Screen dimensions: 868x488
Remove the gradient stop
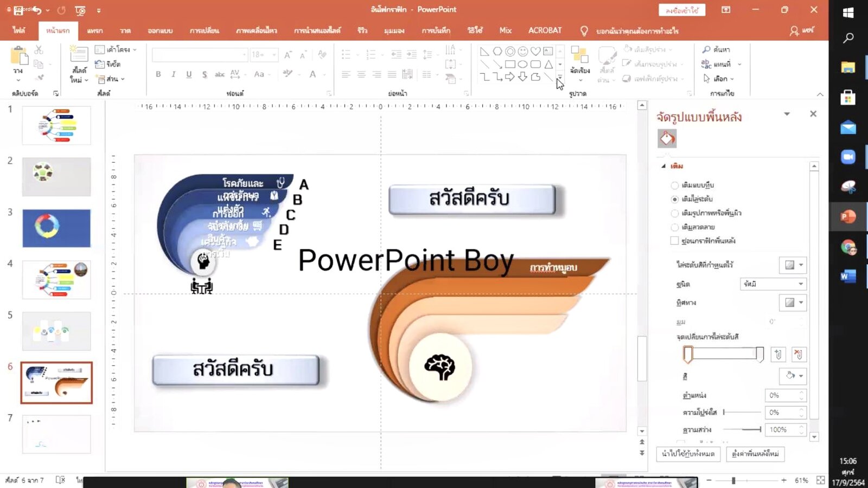tap(799, 355)
